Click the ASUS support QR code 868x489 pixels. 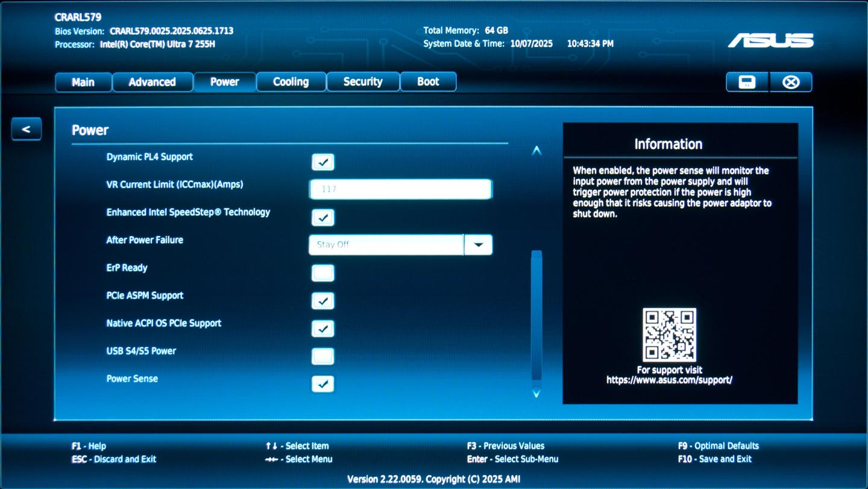[669, 335]
